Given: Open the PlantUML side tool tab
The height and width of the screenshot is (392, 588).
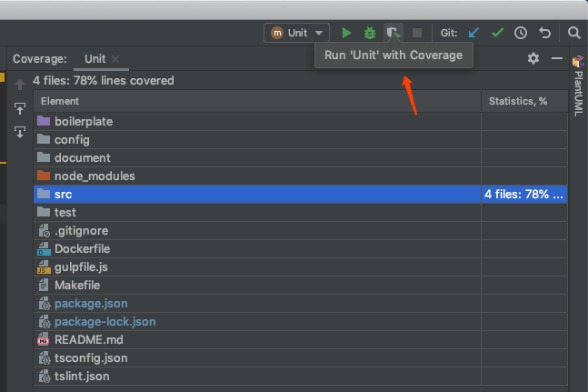Looking at the screenshot, I should 578,86.
